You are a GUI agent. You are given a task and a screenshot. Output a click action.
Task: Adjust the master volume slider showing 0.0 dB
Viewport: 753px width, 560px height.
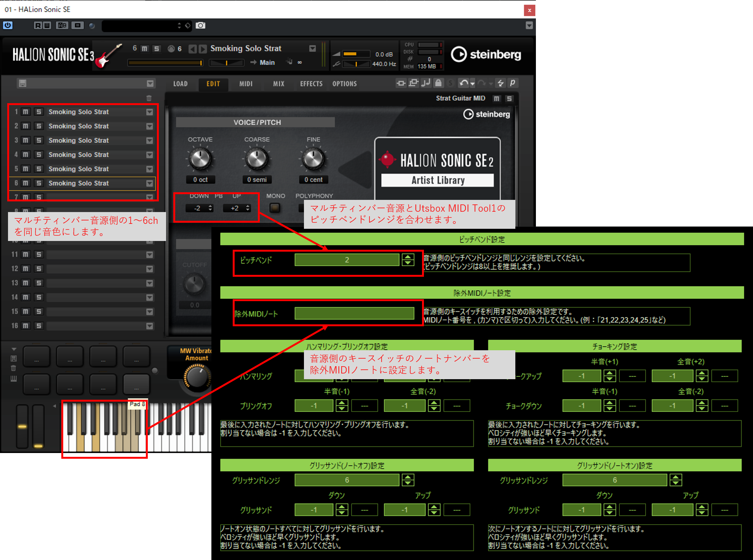click(x=356, y=54)
